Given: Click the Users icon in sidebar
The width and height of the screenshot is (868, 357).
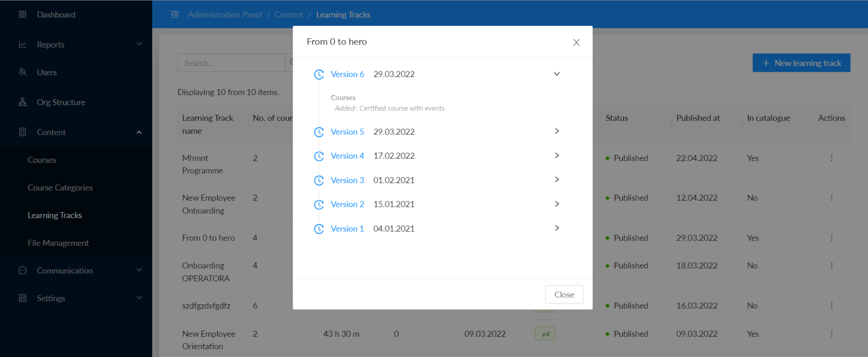Looking at the screenshot, I should [22, 72].
